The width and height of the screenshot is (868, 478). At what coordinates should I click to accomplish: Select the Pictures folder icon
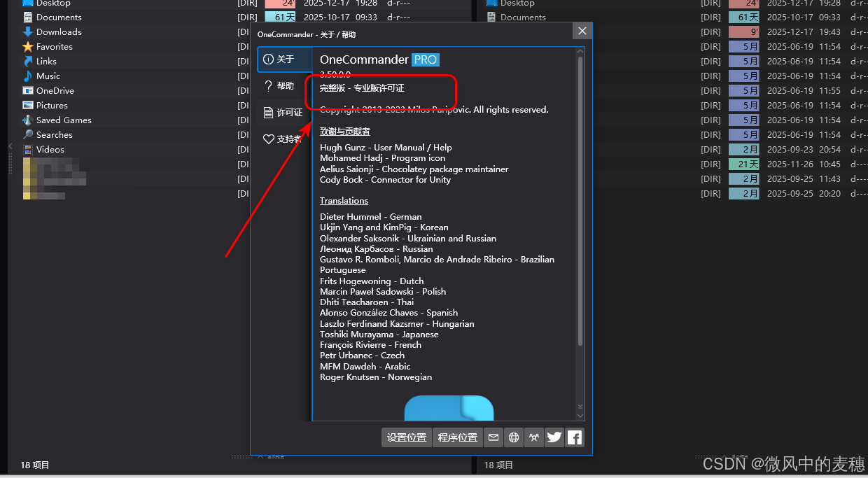28,105
